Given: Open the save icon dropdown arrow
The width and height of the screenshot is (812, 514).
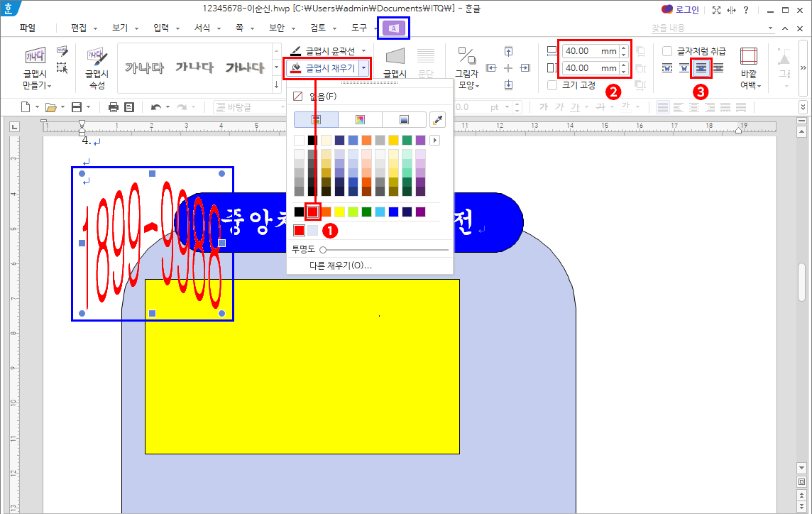Looking at the screenshot, I should point(89,107).
